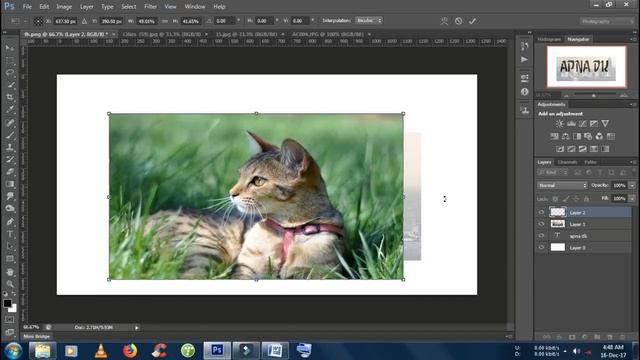This screenshot has height=360, width=640.
Task: Add a Vibrance adjustment
Action: (605, 124)
